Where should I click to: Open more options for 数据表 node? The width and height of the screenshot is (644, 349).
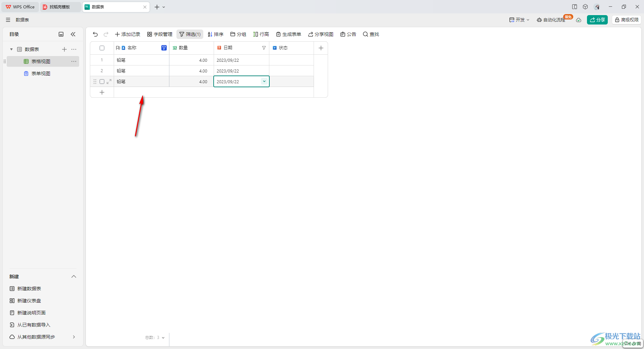point(74,49)
